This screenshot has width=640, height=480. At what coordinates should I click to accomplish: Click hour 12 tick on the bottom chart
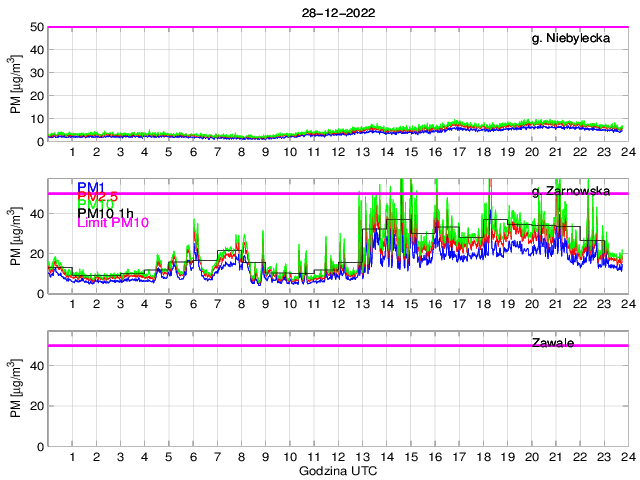(x=338, y=457)
